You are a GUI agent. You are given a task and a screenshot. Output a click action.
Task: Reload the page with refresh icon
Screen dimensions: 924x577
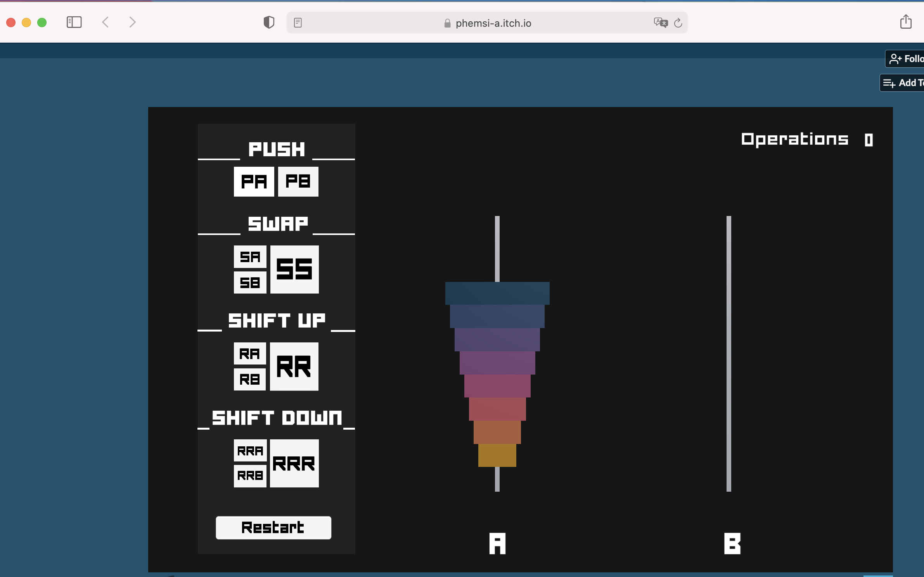(678, 23)
